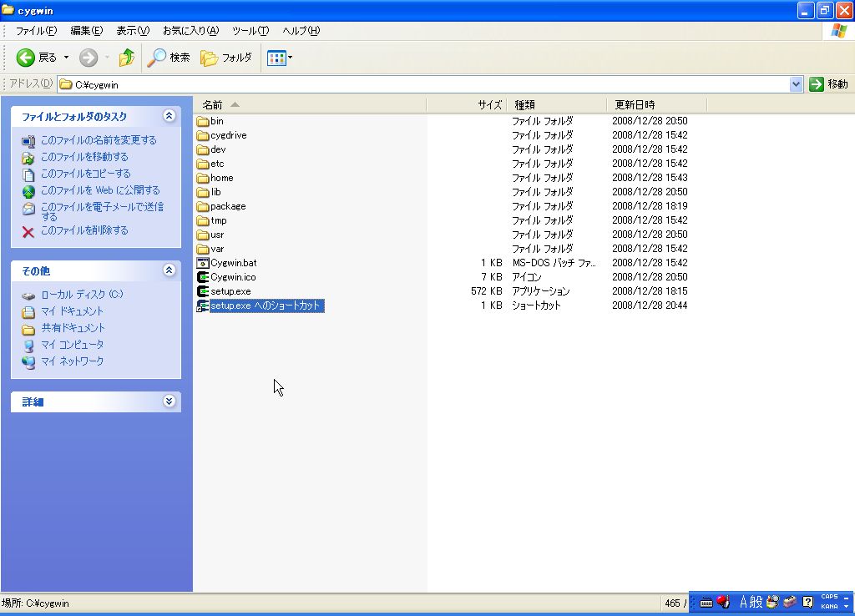Select the home folder name

coord(222,178)
